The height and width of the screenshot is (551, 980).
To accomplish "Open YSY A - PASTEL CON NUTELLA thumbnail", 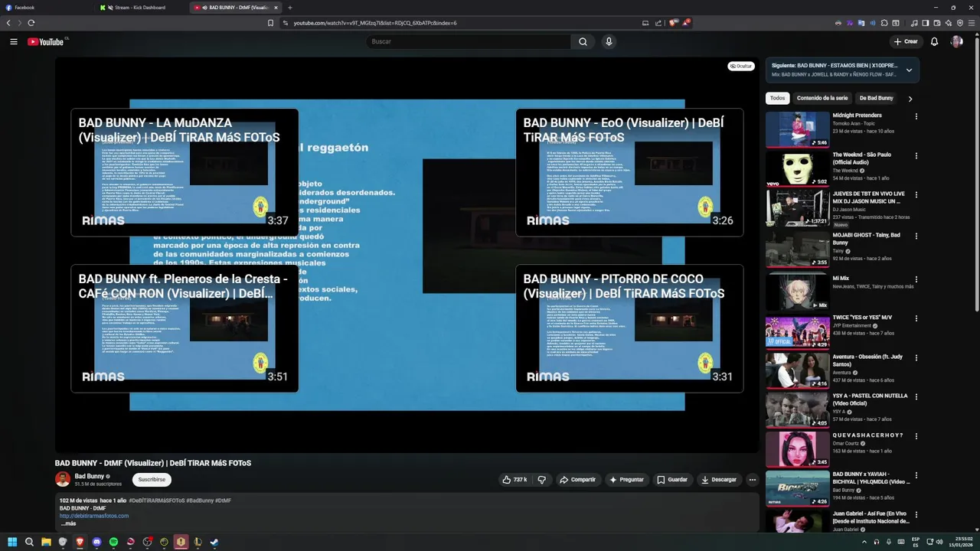I will (x=798, y=410).
